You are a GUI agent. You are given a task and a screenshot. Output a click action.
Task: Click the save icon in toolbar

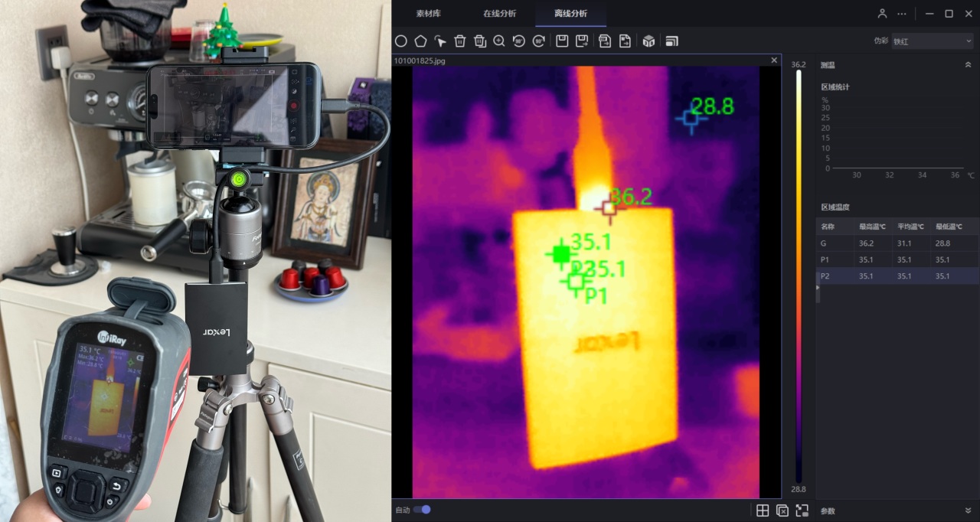pyautogui.click(x=562, y=41)
